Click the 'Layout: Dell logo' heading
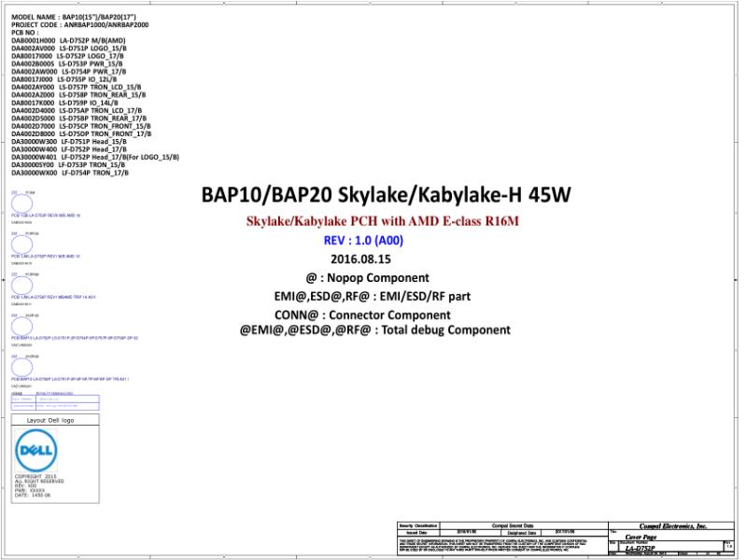Image resolution: width=747 pixels, height=560 pixels. click(50, 421)
